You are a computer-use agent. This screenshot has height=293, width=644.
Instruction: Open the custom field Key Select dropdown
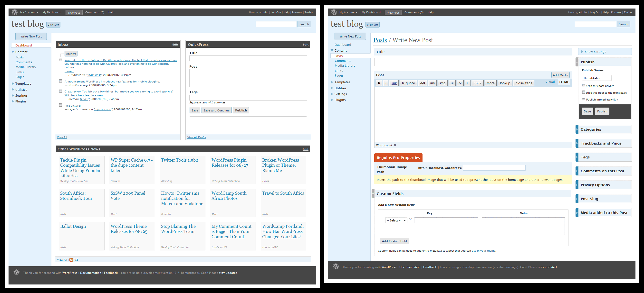pyautogui.click(x=396, y=220)
